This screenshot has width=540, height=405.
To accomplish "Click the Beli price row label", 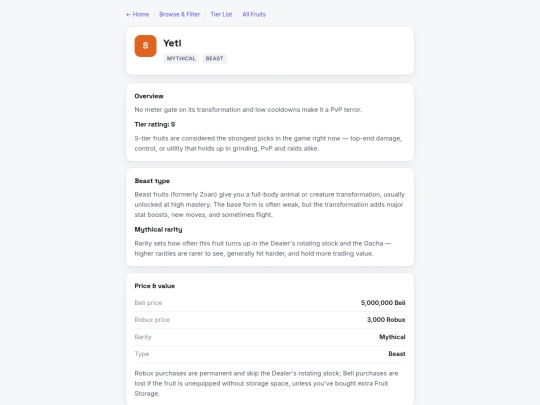I will 148,303.
